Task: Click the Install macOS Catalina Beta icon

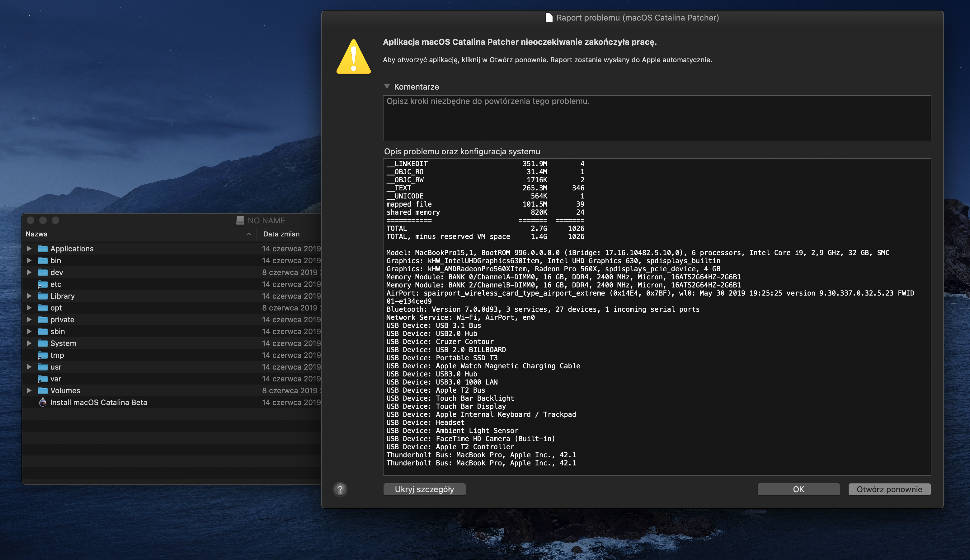Action: (43, 402)
